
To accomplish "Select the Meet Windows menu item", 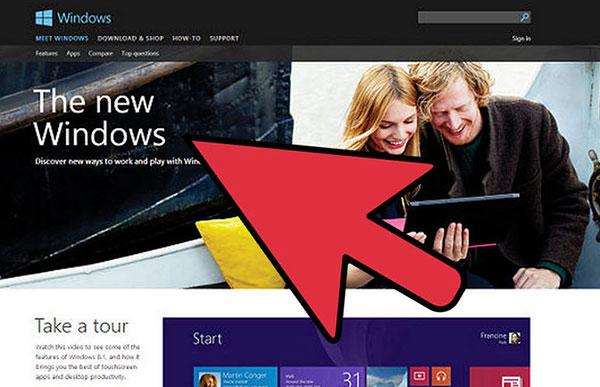I will (x=62, y=38).
